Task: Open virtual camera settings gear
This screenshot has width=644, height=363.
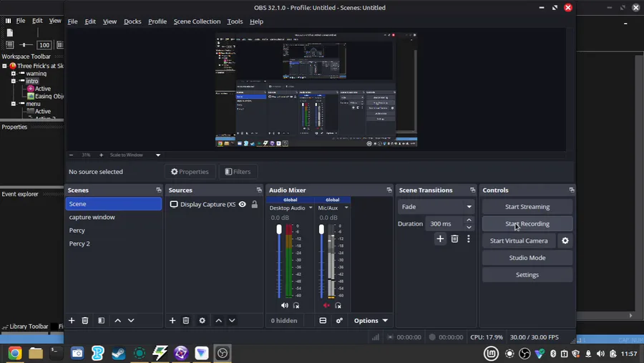Action: coord(565,241)
